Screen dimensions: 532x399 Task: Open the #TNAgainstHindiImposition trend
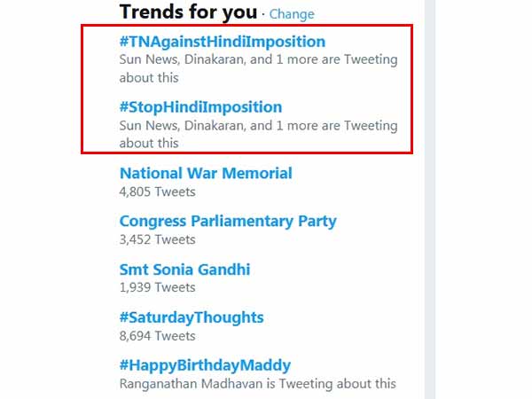[223, 42]
